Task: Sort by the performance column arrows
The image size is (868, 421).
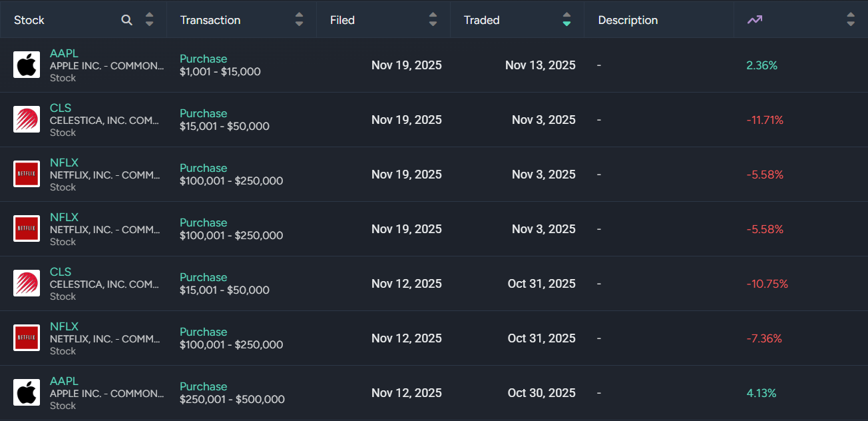Action: tap(851, 20)
